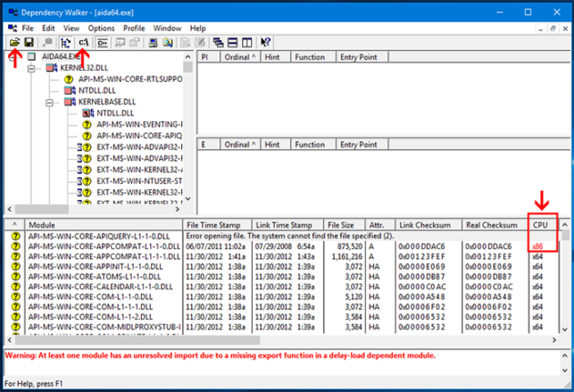Open the View menu
This screenshot has width=574, height=392.
(x=71, y=29)
